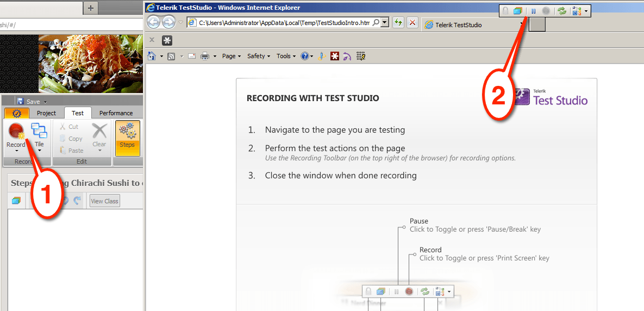The width and height of the screenshot is (644, 311).
Task: Toggle the Steps view button
Action: tap(127, 138)
